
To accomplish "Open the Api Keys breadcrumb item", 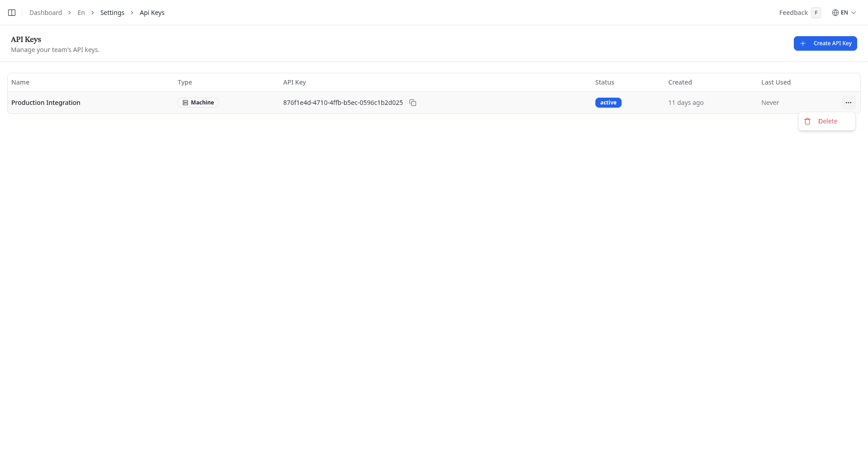I will [x=152, y=13].
